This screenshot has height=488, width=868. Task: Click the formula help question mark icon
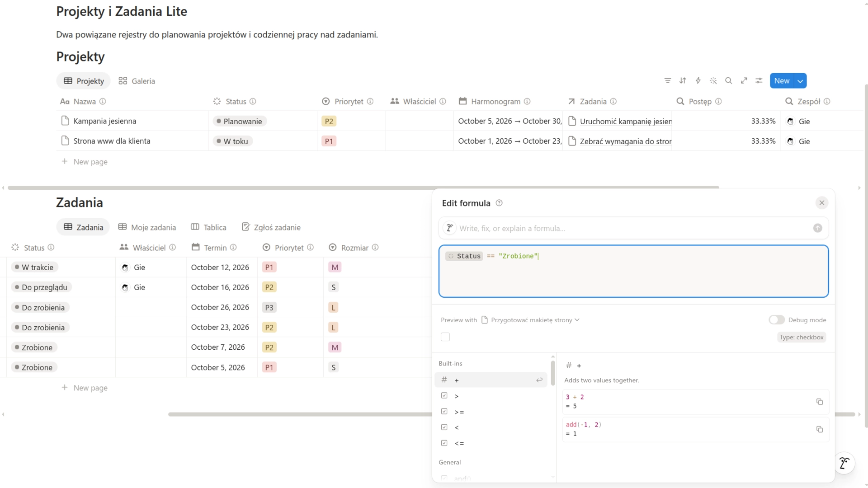(x=499, y=203)
